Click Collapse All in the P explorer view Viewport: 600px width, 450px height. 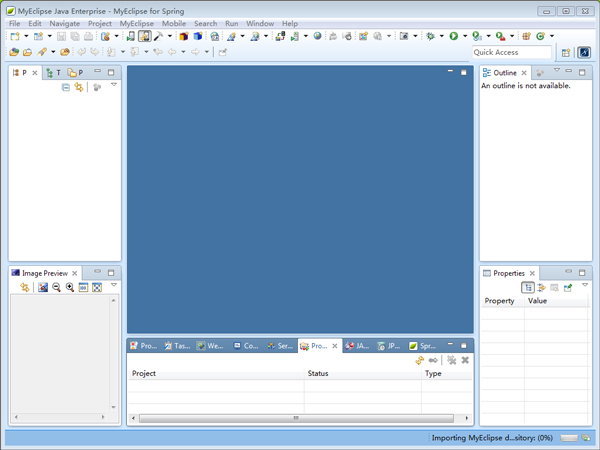[66, 88]
